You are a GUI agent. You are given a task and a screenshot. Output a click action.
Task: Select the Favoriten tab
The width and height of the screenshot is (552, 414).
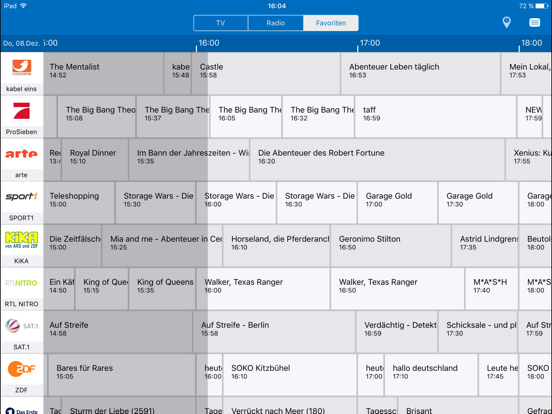click(x=331, y=23)
